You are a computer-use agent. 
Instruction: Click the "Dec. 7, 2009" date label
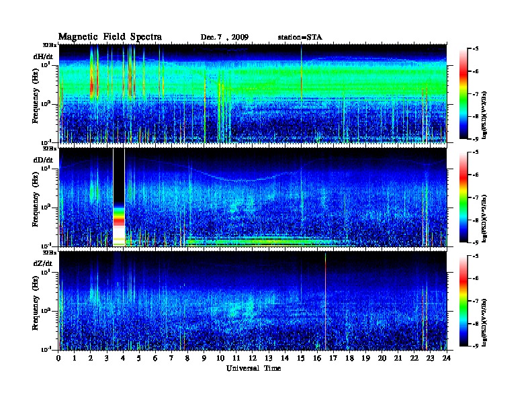coord(224,37)
